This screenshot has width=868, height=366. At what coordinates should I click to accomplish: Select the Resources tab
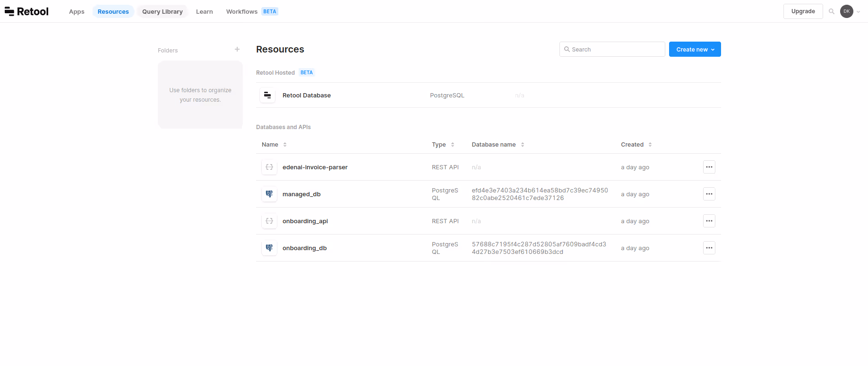coord(113,11)
